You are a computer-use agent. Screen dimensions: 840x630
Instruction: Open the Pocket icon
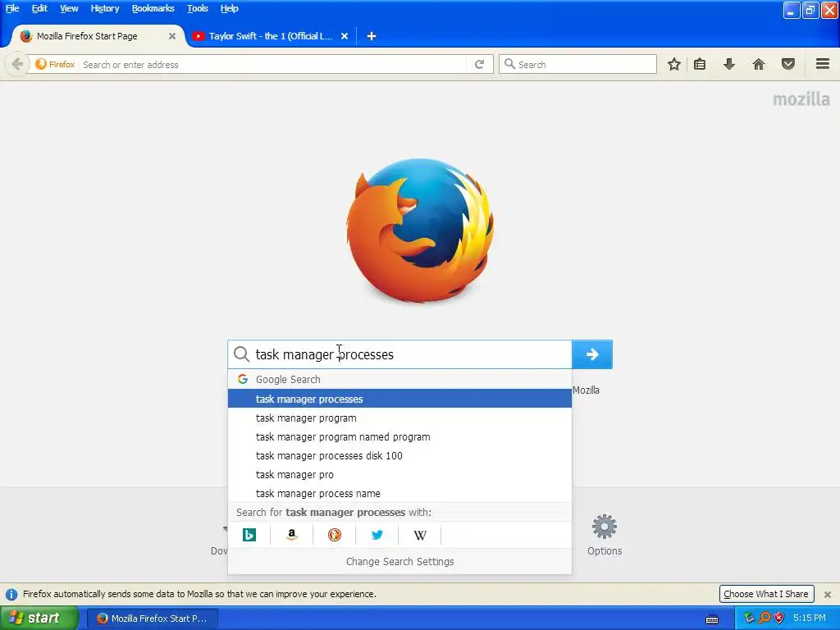coord(788,64)
